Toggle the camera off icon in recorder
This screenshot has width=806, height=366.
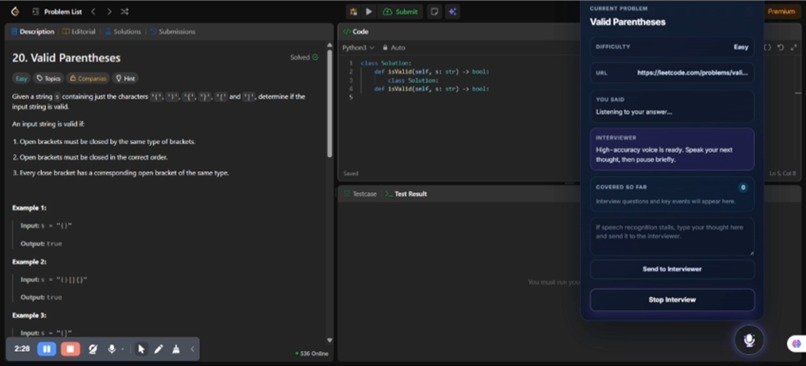tap(93, 350)
